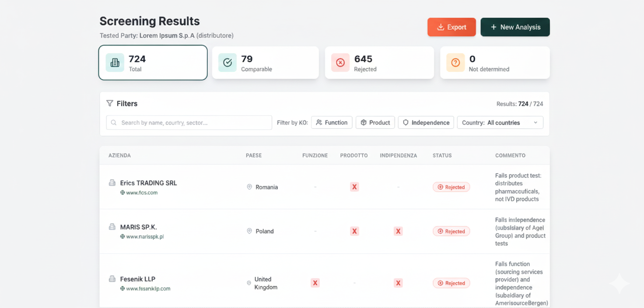Click inside the search by name field

(188, 122)
